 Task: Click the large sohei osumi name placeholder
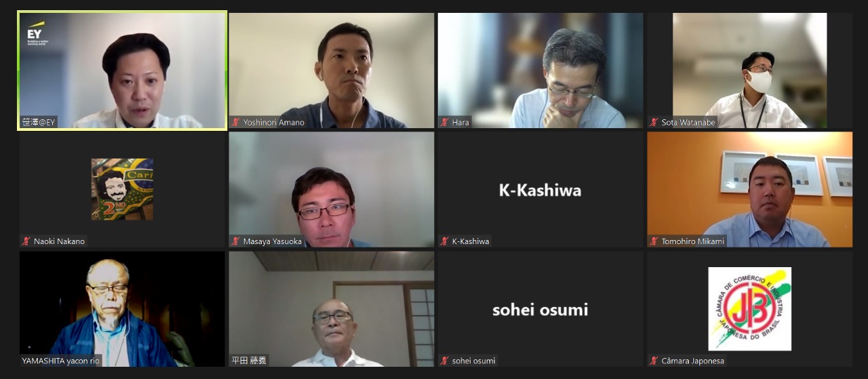(540, 310)
